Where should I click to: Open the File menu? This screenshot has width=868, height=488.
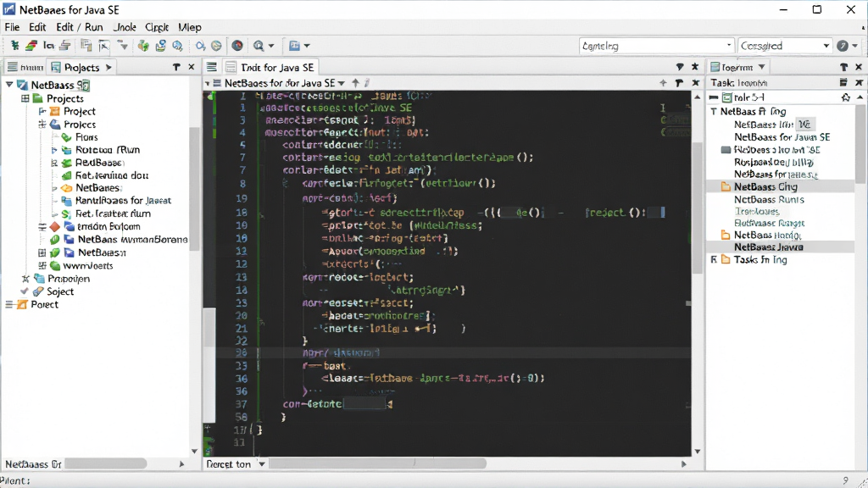point(12,27)
